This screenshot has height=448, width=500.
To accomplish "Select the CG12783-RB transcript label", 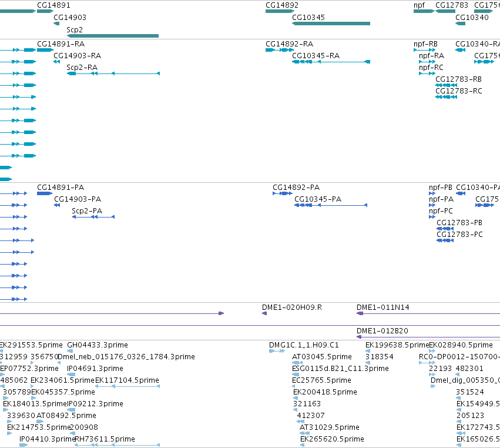I will 458,79.
